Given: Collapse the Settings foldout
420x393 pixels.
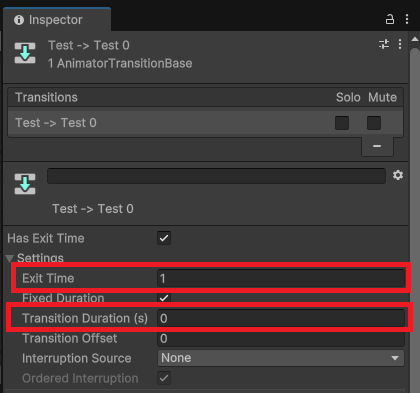Looking at the screenshot, I should coord(10,258).
